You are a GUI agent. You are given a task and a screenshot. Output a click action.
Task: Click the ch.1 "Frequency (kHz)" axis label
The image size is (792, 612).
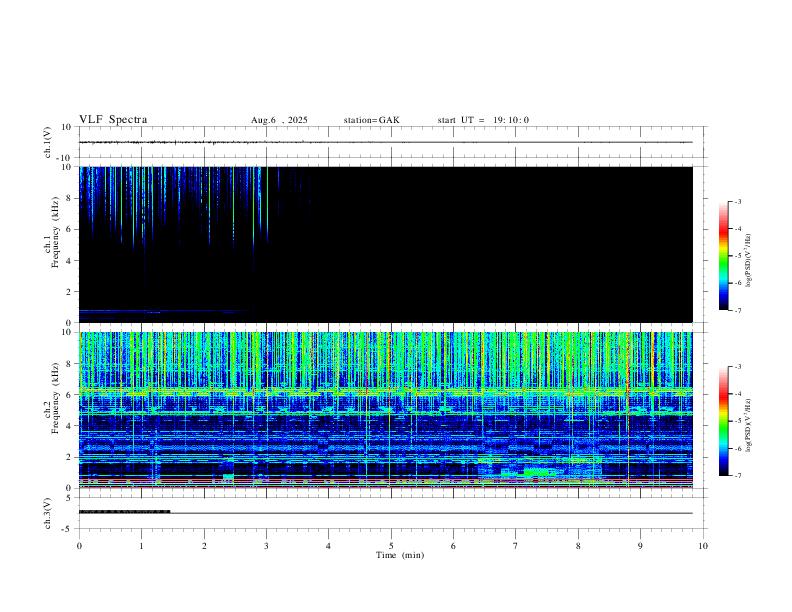(x=56, y=232)
